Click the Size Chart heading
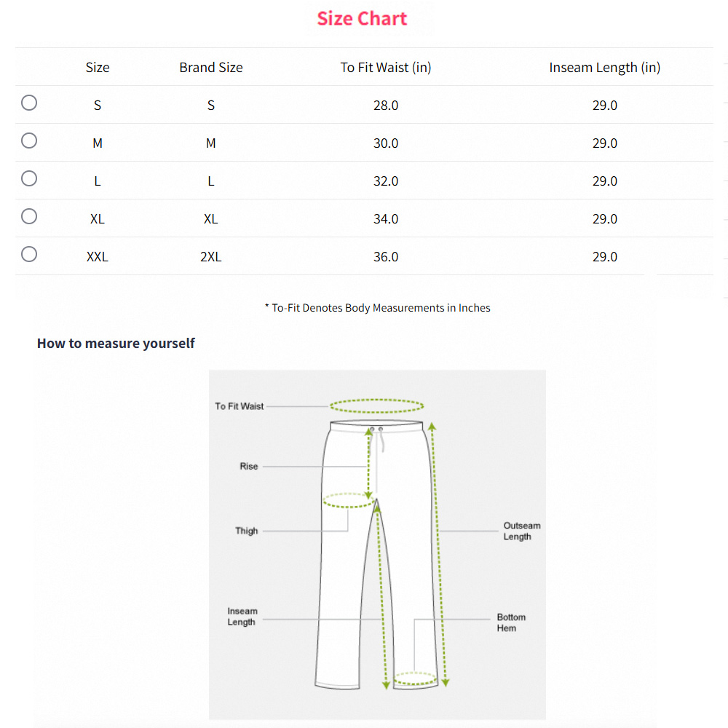Screen dimensions: 728x728 pos(362,19)
